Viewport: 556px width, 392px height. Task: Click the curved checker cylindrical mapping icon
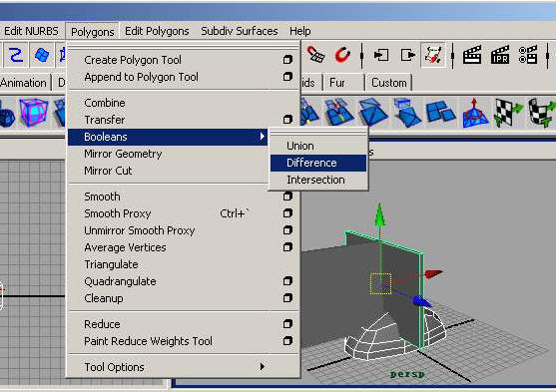pos(541,113)
